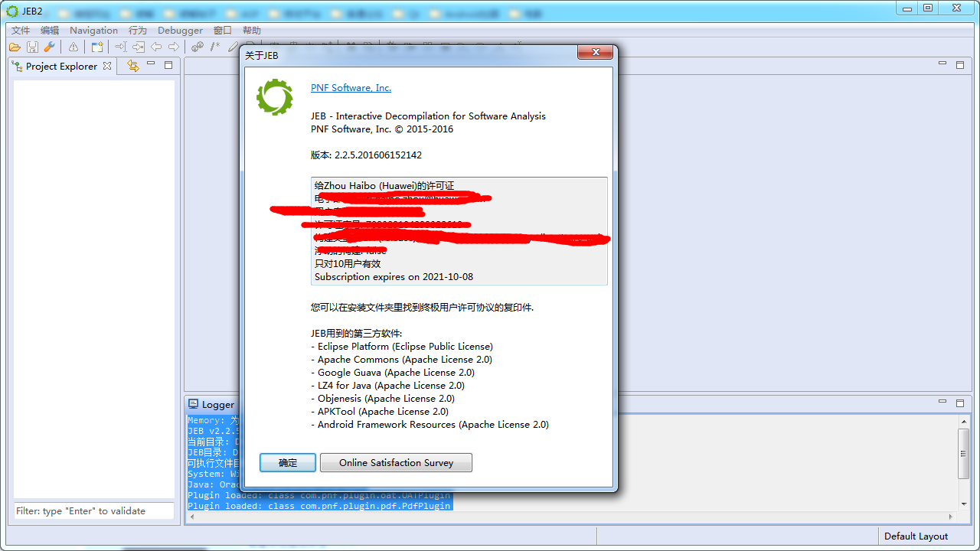Viewport: 980px width, 551px height.
Task: Click Default Layout in the status bar
Action: (x=916, y=536)
